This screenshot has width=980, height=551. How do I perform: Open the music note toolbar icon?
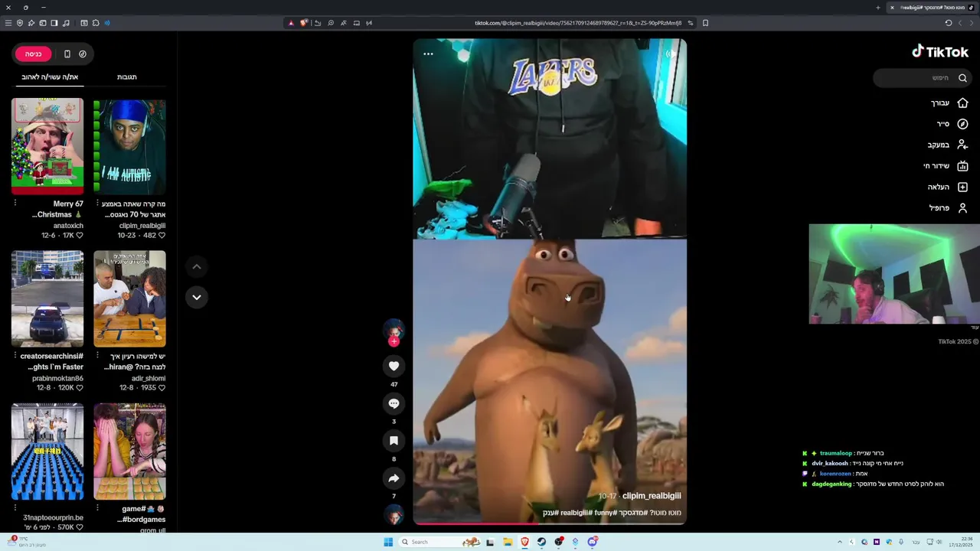pos(66,23)
